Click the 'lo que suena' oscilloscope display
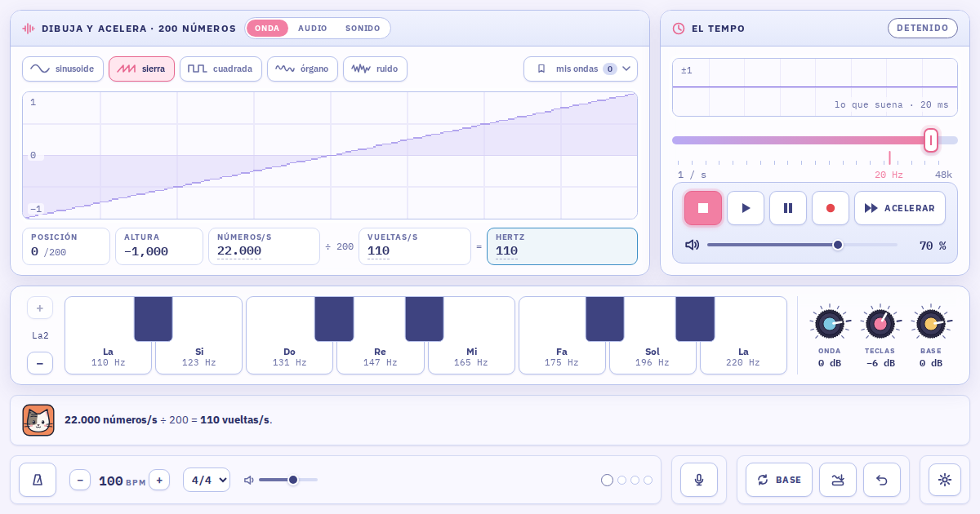This screenshot has width=980, height=514. point(815,87)
